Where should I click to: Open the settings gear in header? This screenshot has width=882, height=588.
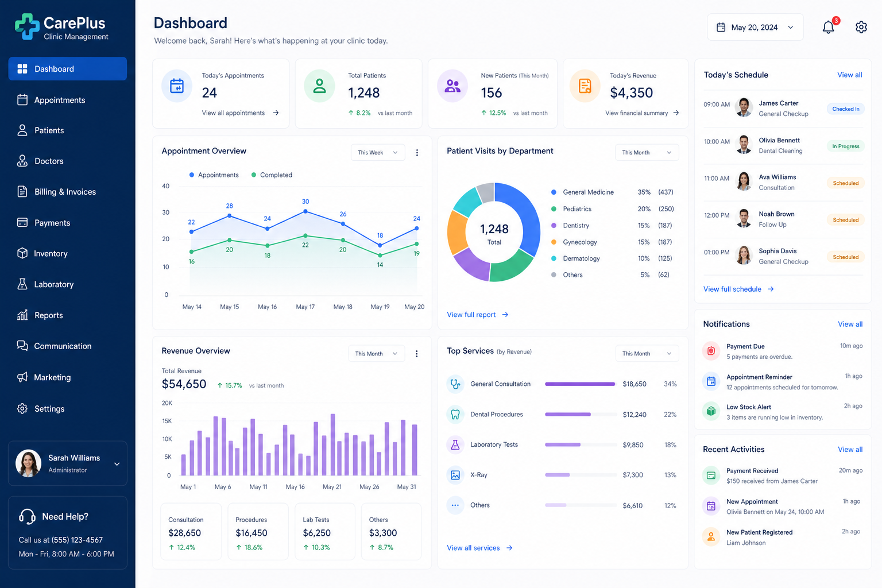coord(861,27)
